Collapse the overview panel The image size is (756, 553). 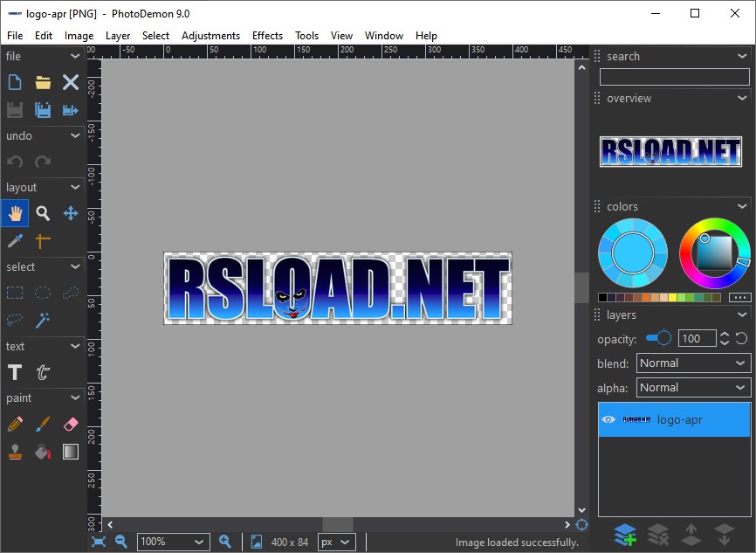coord(742,98)
